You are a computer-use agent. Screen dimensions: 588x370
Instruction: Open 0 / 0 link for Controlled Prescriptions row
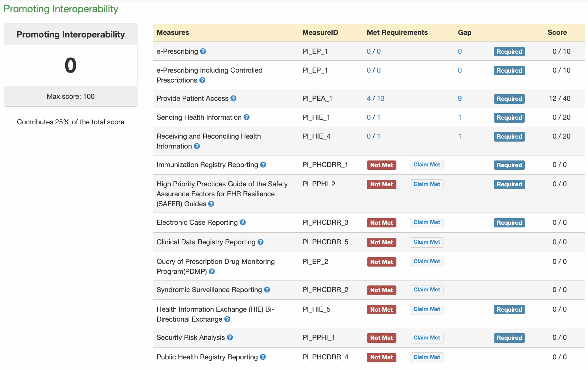click(x=374, y=70)
